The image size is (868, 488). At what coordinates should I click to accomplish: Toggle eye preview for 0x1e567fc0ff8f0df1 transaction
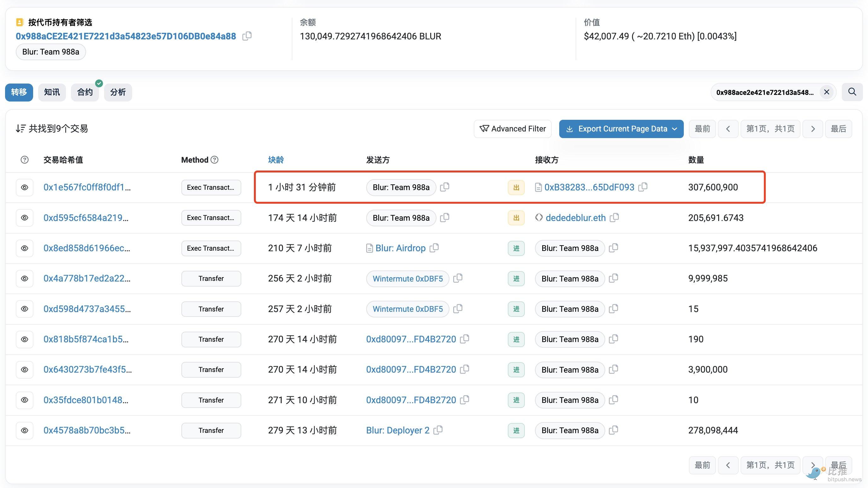pyautogui.click(x=25, y=187)
